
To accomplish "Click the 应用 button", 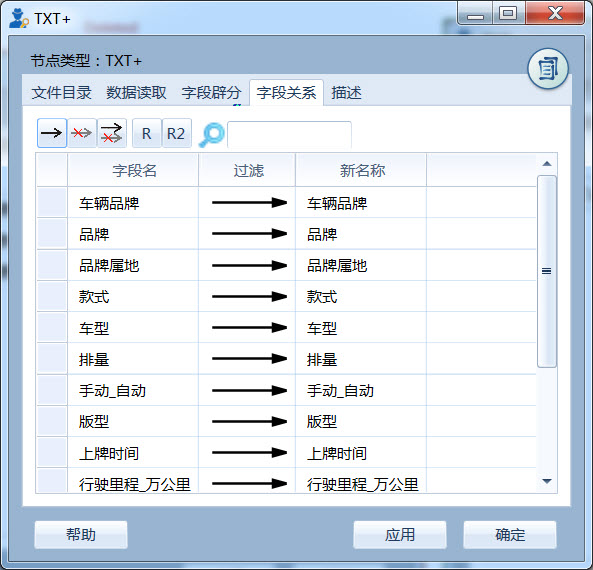I will (x=400, y=535).
